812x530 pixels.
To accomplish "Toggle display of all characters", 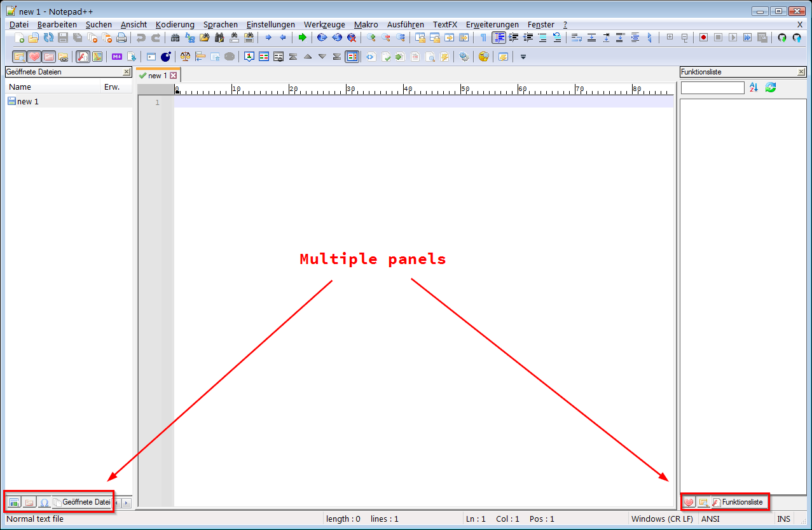I will 484,38.
